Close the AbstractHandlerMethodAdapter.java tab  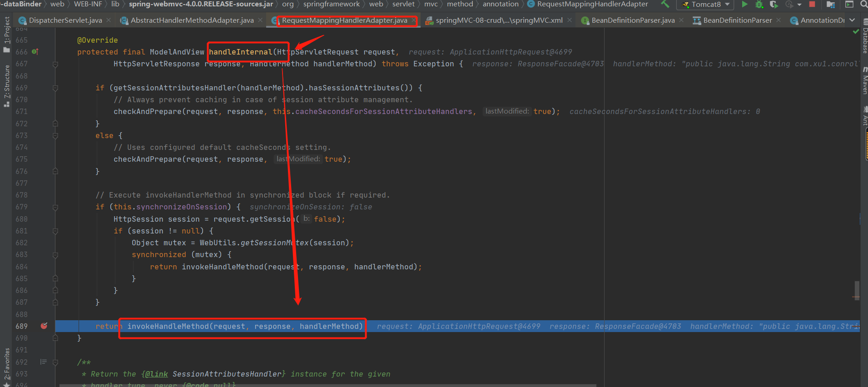[260, 20]
